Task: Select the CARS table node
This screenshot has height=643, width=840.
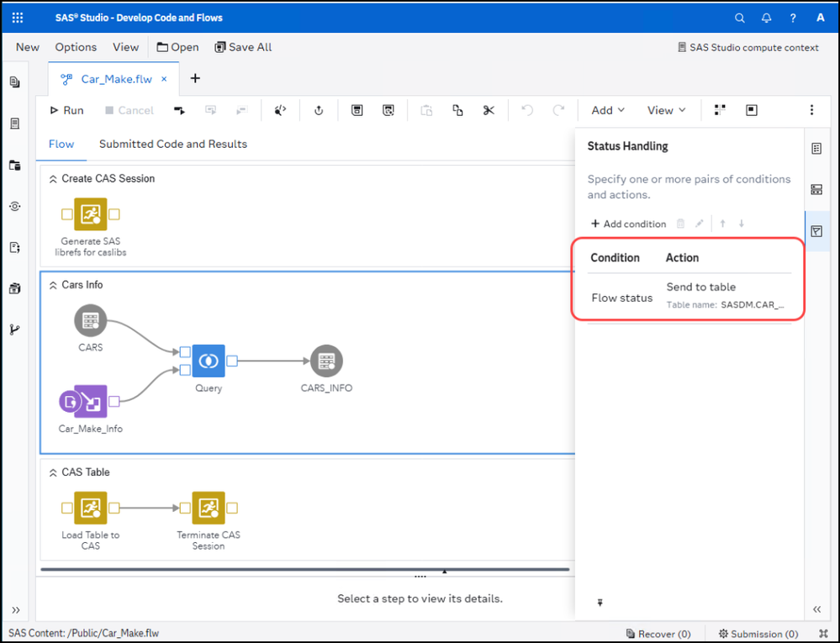Action: [91, 321]
